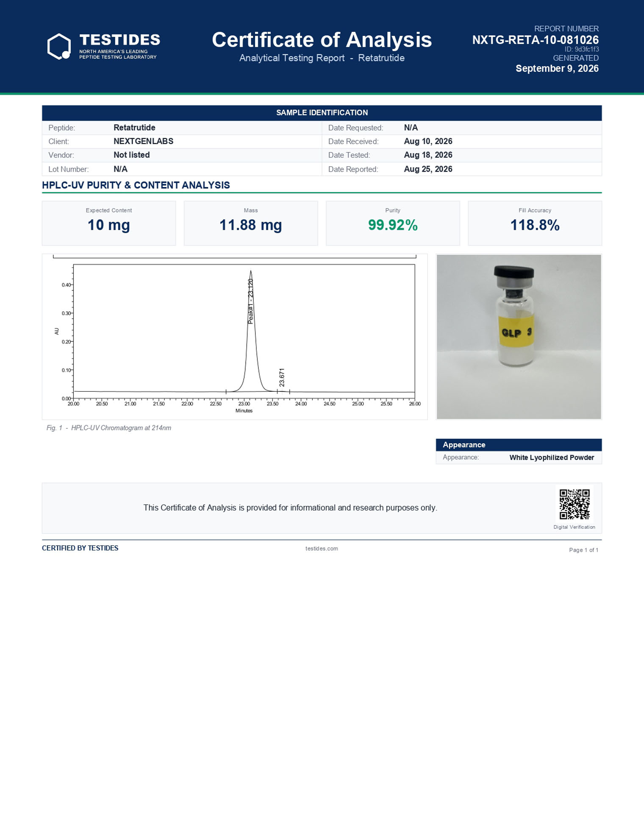Image resolution: width=644 pixels, height=834 pixels.
Task: Click the Page 1 of 1 indicator
Action: pyautogui.click(x=583, y=550)
